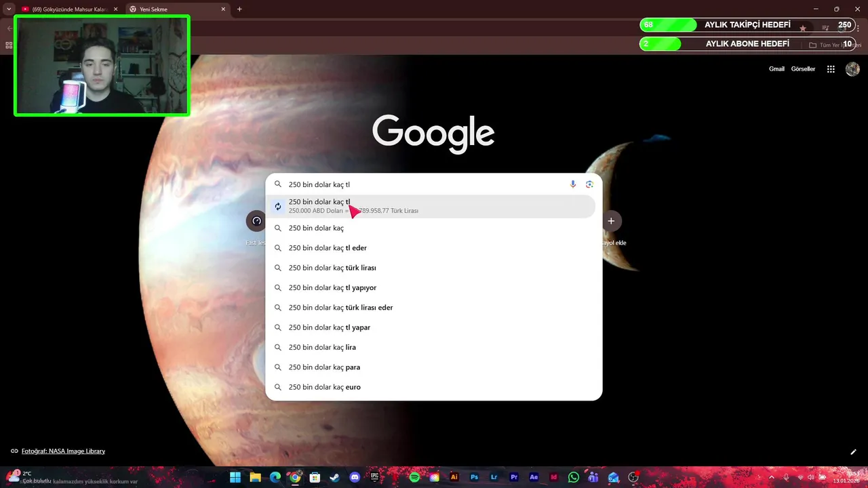Launch After Effects from taskbar

tap(534, 477)
